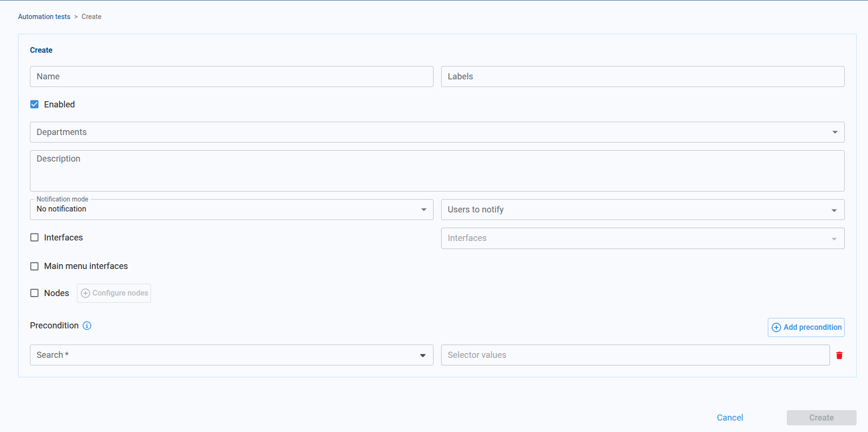
Task: Open the Notification mode dropdown
Action: [231, 210]
